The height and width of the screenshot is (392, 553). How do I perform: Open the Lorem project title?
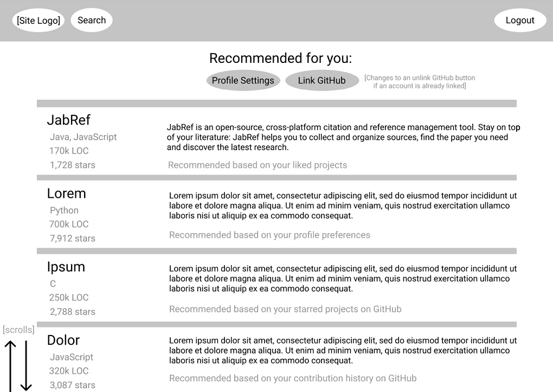coord(67,194)
